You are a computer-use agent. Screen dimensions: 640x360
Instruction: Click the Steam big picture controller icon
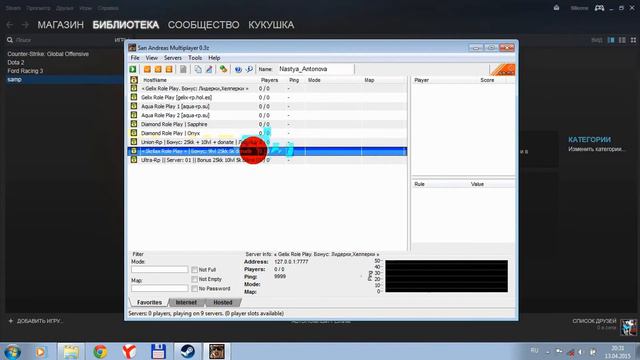click(x=599, y=8)
